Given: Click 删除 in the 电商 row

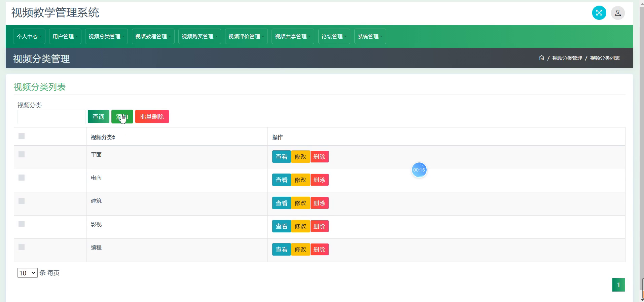Looking at the screenshot, I should pos(319,180).
